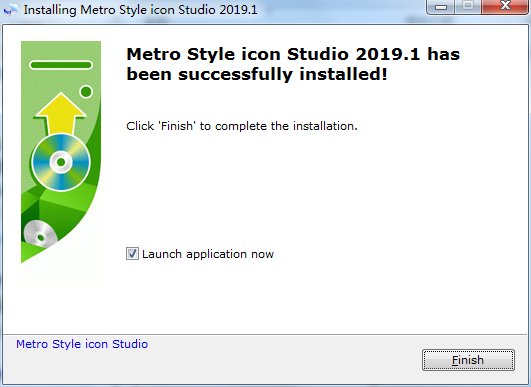Close the installer with the red X

[505, 6]
